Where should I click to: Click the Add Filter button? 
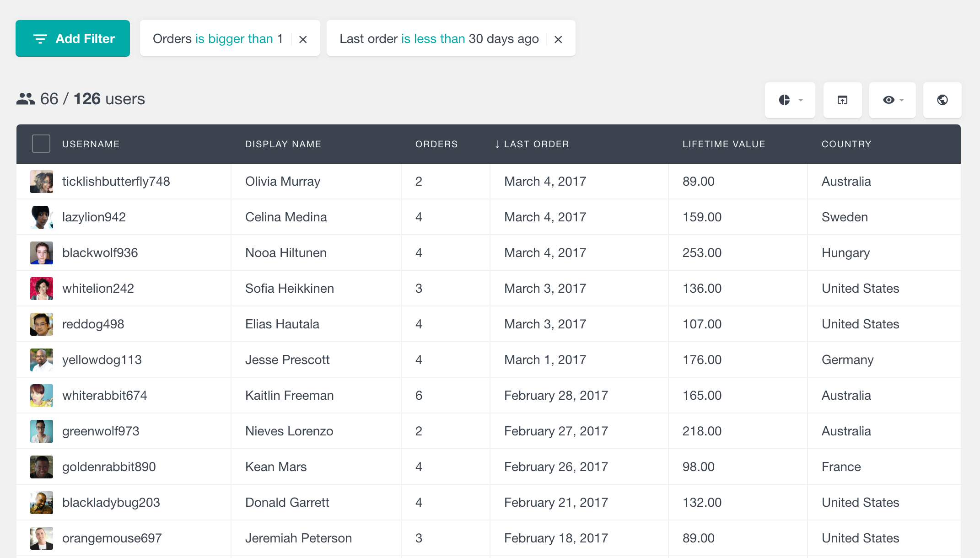pos(73,38)
